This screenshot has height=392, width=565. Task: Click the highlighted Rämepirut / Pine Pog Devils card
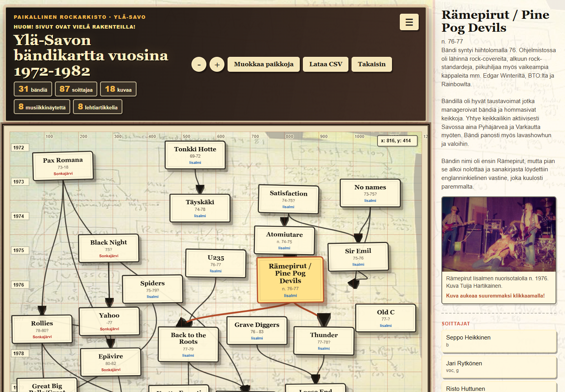click(290, 280)
